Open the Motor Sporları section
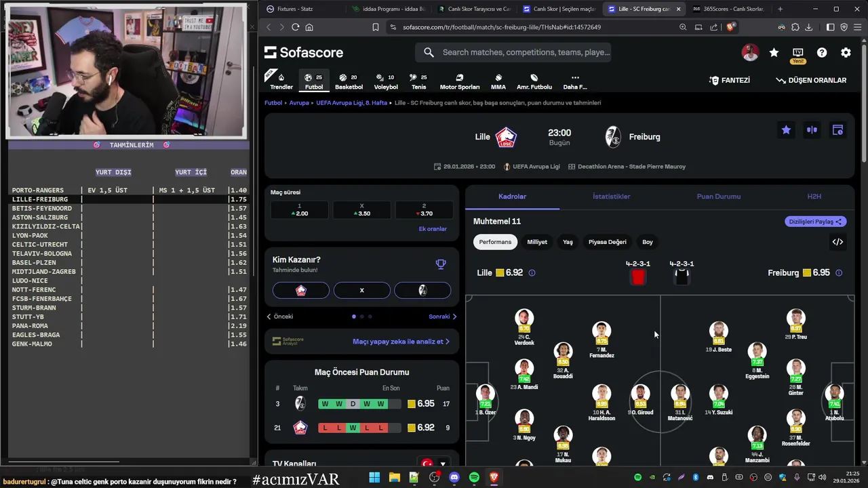Viewport: 868px width, 488px height. pos(460,81)
